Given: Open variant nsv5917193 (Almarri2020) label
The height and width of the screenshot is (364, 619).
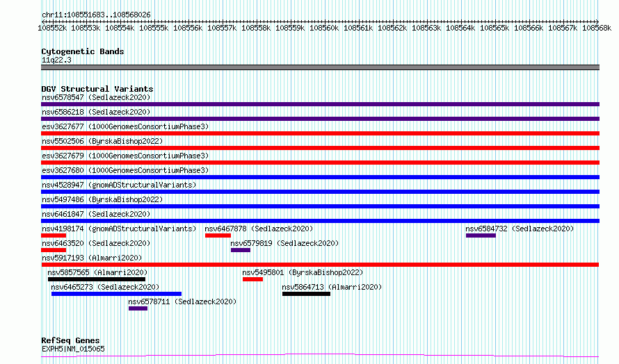Looking at the screenshot, I should pyautogui.click(x=92, y=258).
